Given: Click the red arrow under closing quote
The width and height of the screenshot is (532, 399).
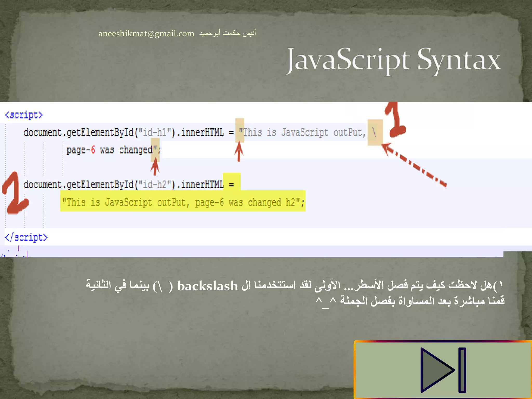Looking at the screenshot, I should (155, 166).
